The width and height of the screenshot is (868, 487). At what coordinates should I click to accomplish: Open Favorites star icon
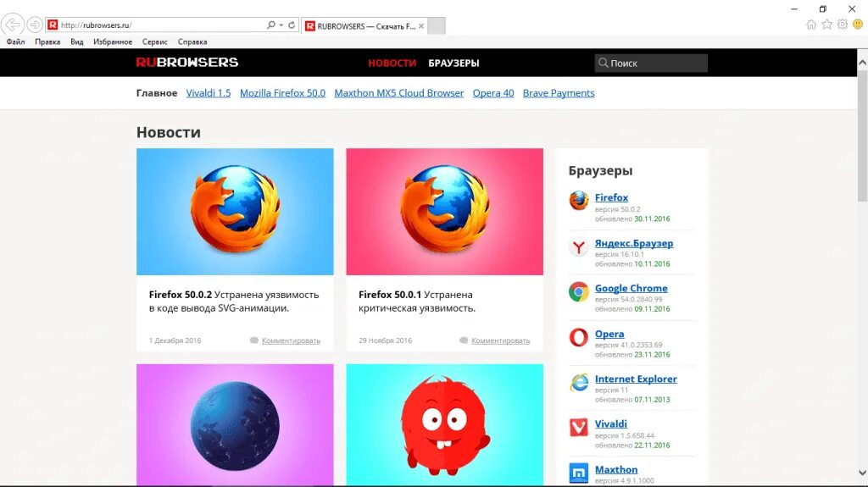pos(826,25)
